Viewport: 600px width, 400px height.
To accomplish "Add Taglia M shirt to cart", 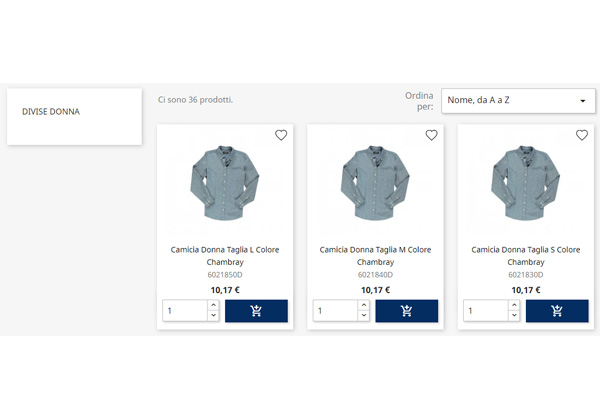I will point(406,311).
